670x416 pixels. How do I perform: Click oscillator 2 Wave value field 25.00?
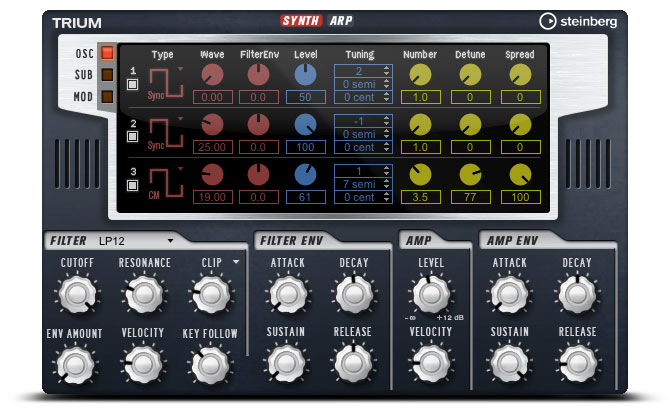pyautogui.click(x=212, y=147)
